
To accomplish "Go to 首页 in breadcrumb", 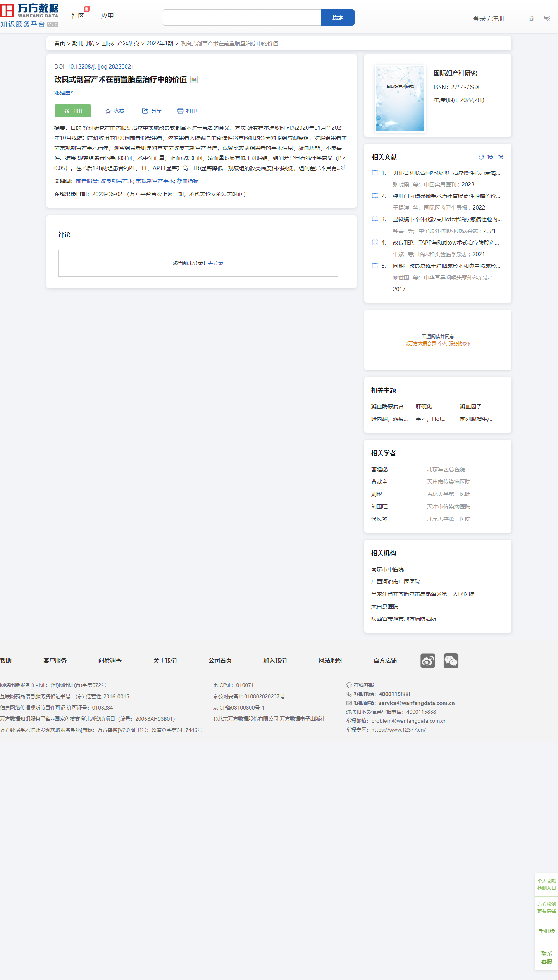I will click(x=60, y=43).
